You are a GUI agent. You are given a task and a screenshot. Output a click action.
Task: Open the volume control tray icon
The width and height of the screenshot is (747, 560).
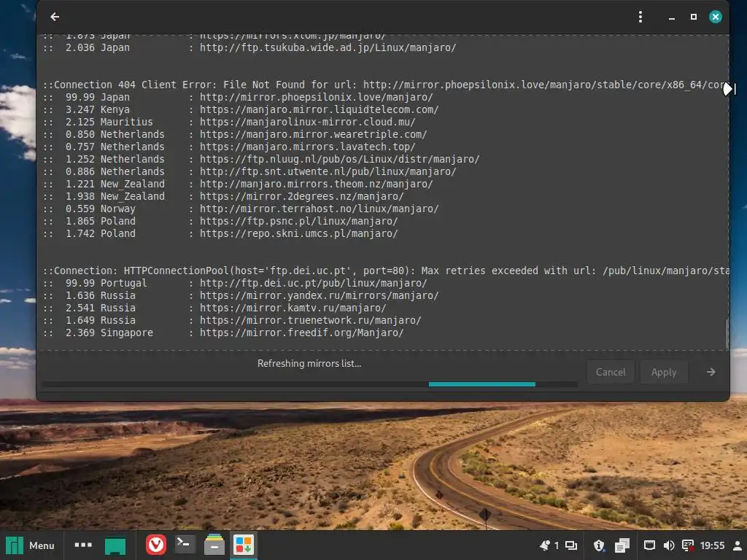669,545
